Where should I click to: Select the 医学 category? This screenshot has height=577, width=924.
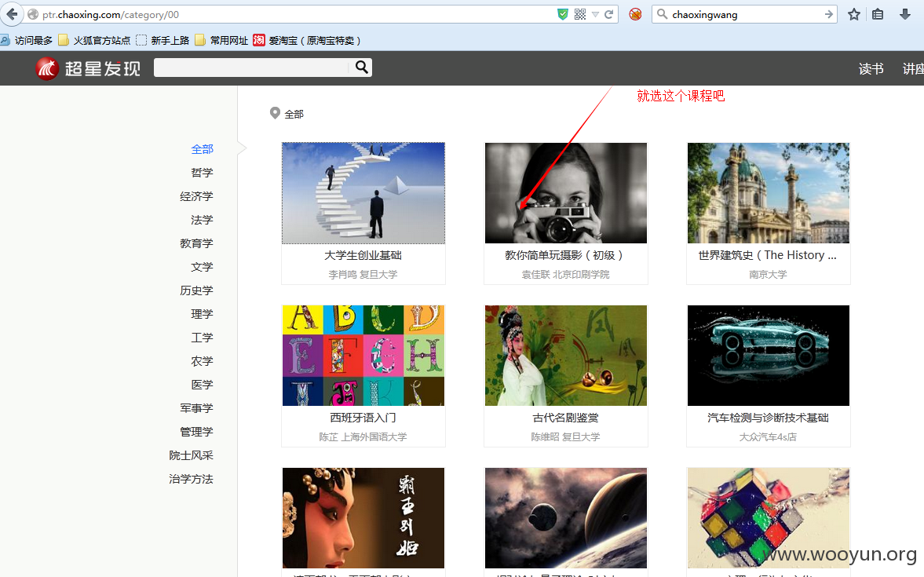(202, 385)
